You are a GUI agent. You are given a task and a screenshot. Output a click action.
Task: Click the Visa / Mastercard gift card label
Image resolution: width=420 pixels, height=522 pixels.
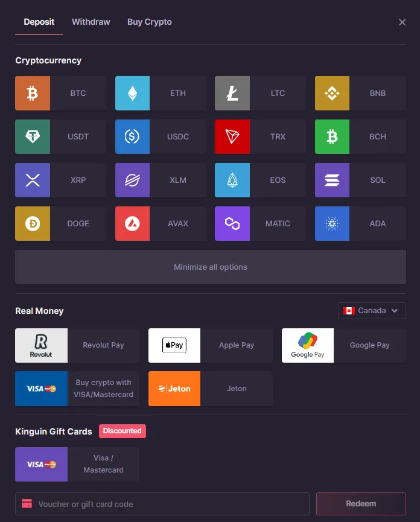(104, 464)
